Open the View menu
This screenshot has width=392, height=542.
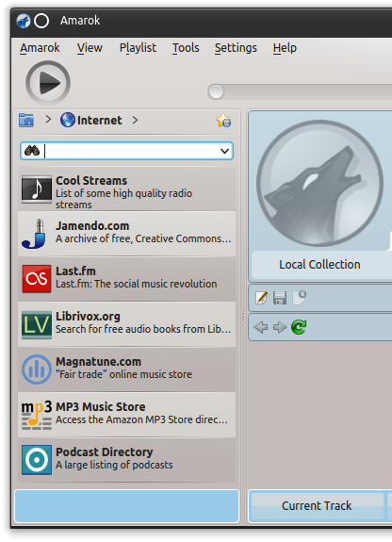click(90, 48)
